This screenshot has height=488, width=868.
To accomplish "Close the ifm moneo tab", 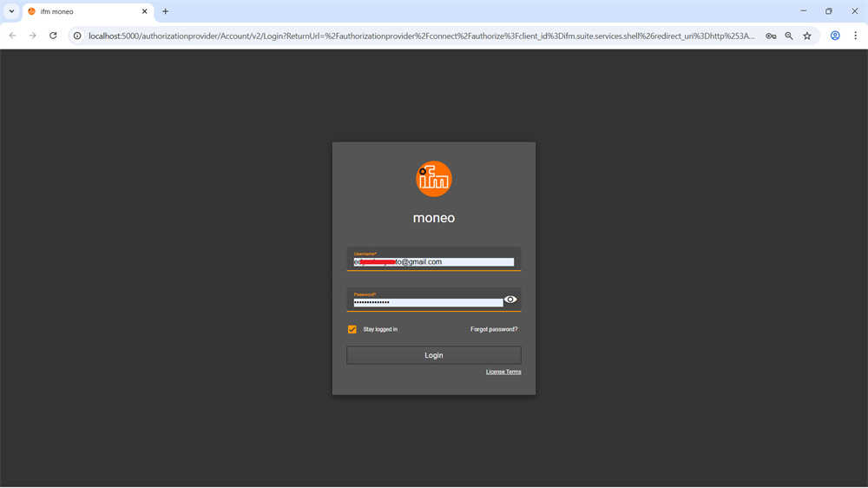I will coord(144,11).
